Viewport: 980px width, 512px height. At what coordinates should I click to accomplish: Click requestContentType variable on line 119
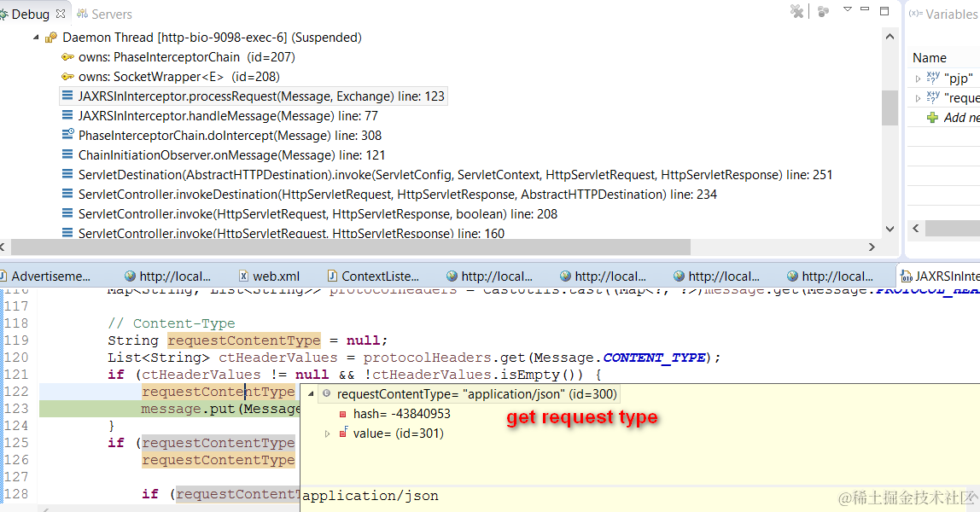pyautogui.click(x=244, y=340)
